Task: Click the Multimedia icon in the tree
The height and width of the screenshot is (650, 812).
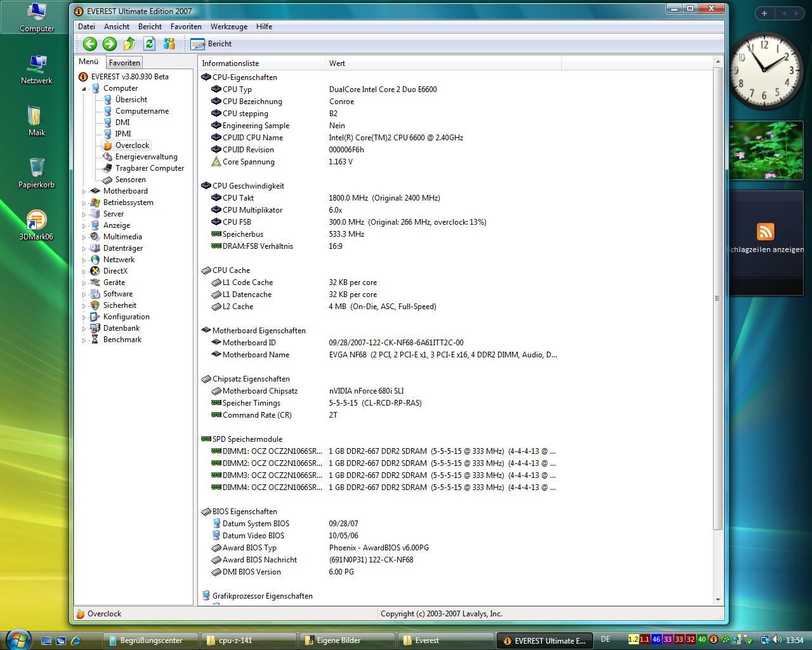Action: click(95, 237)
